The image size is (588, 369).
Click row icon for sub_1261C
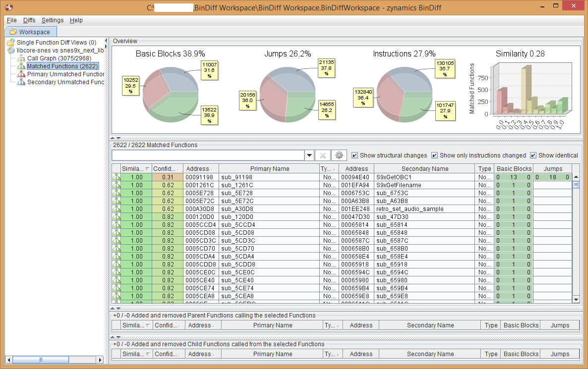point(116,185)
